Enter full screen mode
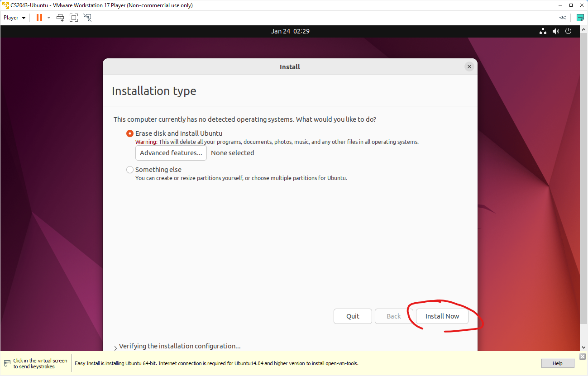Image resolution: width=588 pixels, height=376 pixels. 73,17
